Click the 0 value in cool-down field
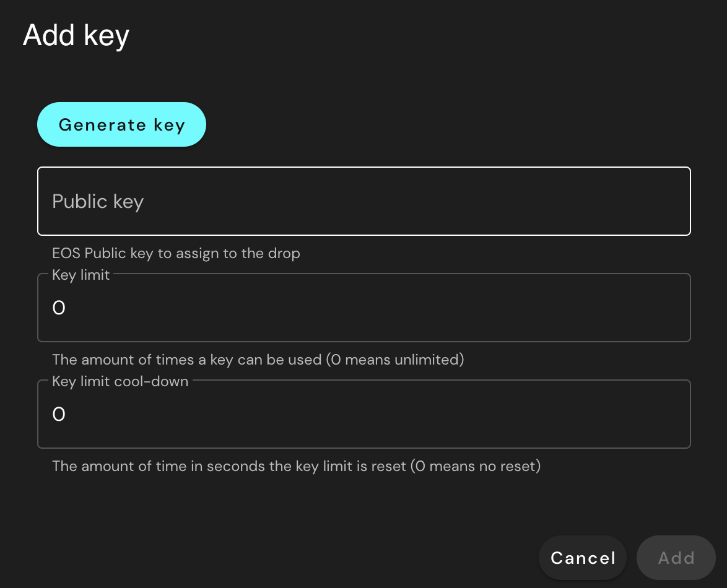The height and width of the screenshot is (588, 727). pos(59,415)
